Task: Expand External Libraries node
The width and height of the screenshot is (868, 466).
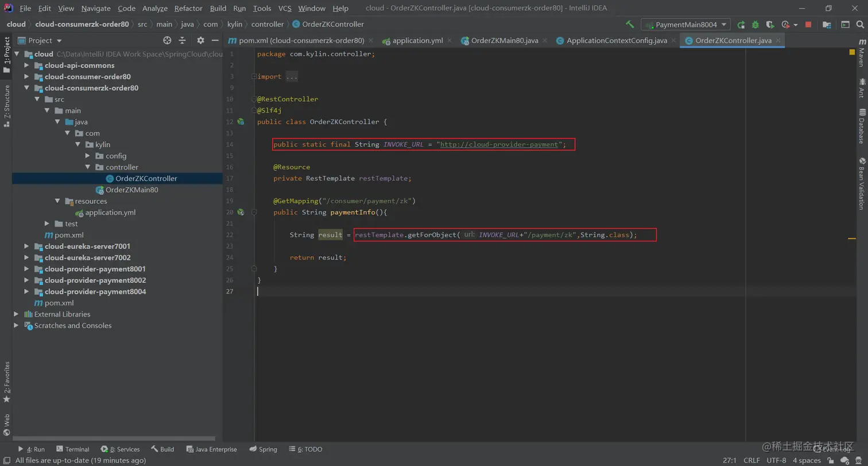Action: (x=16, y=314)
